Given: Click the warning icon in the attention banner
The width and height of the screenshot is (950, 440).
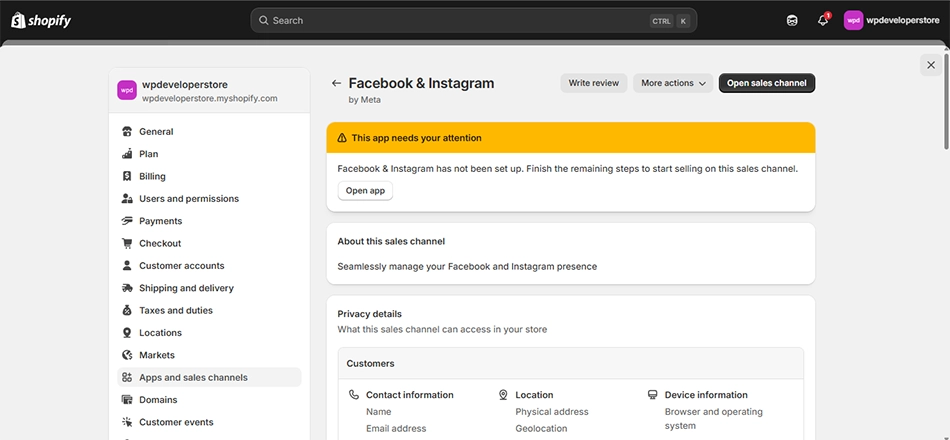Looking at the screenshot, I should (342, 138).
